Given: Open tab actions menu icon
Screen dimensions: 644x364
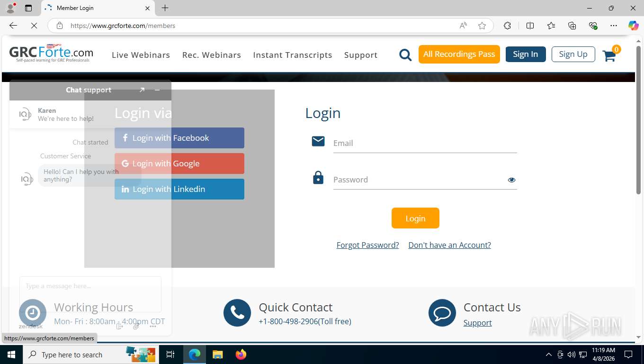Looking at the screenshot, I should [x=28, y=8].
